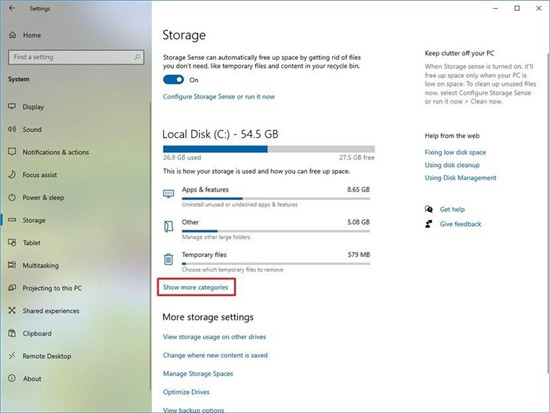This screenshot has height=413, width=550.
Task: Click the Fixing low disk space link
Action: coord(455,152)
